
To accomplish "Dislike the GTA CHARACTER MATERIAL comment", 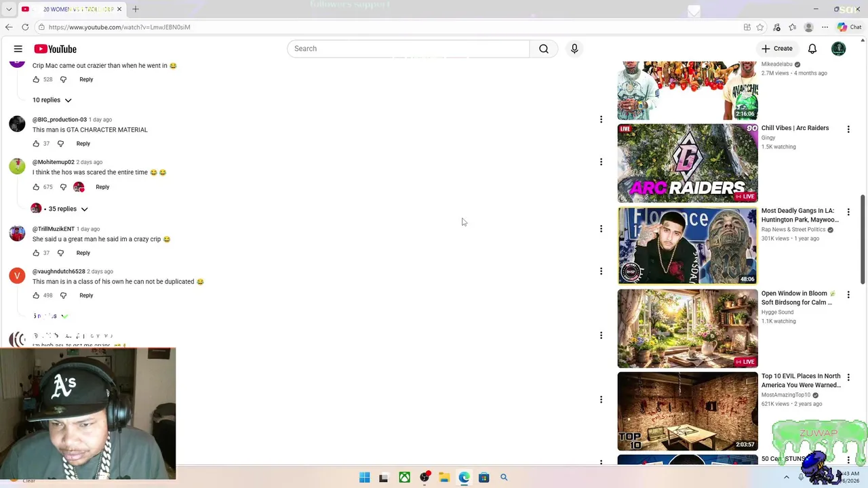I will [60, 144].
